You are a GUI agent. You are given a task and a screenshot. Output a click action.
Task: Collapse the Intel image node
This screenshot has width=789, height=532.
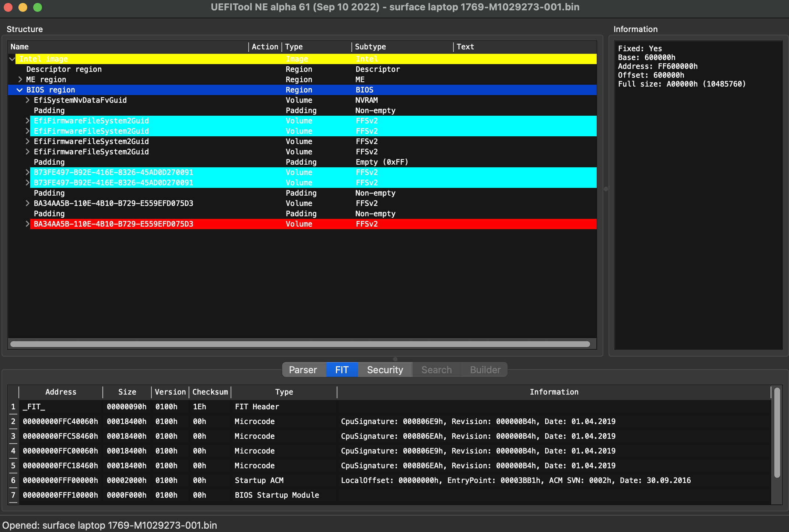(x=12, y=59)
